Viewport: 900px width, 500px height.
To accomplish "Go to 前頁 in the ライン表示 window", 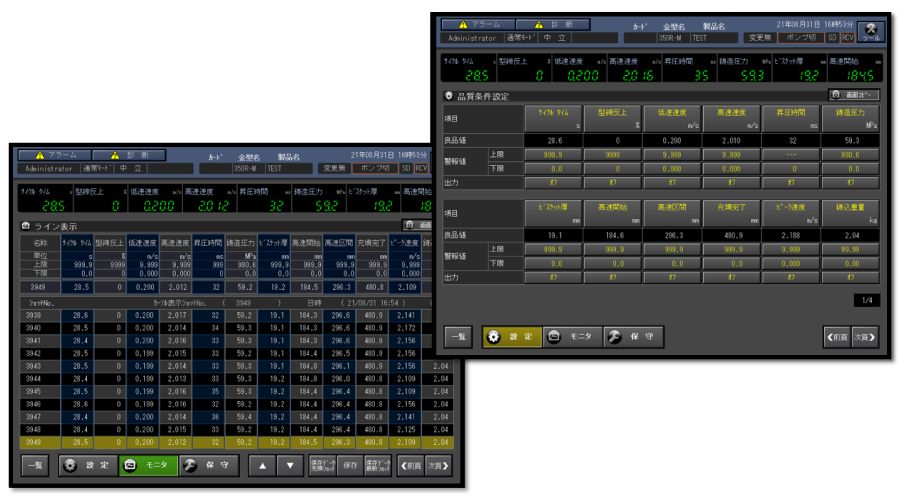I will point(411,466).
